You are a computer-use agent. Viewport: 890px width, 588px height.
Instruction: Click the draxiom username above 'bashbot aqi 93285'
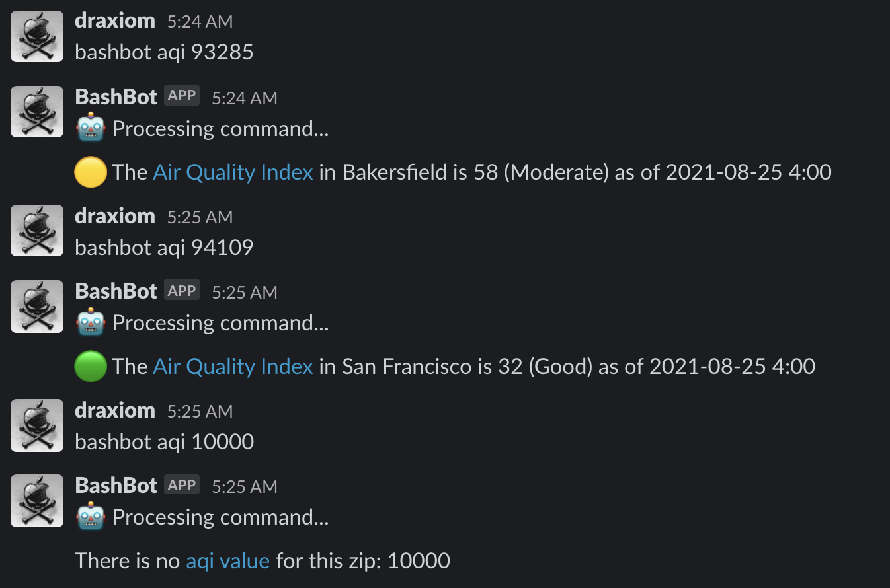[x=115, y=20]
